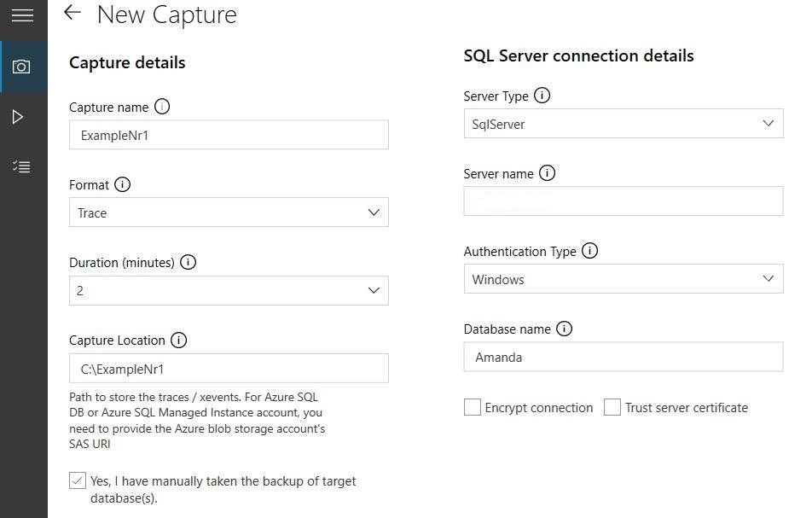Screen dimensions: 812x518
Task: Open the Capture camera icon in sidebar
Action: 23,66
